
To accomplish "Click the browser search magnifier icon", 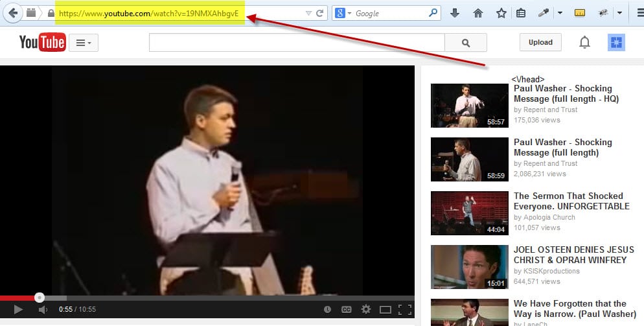I will click(x=433, y=13).
